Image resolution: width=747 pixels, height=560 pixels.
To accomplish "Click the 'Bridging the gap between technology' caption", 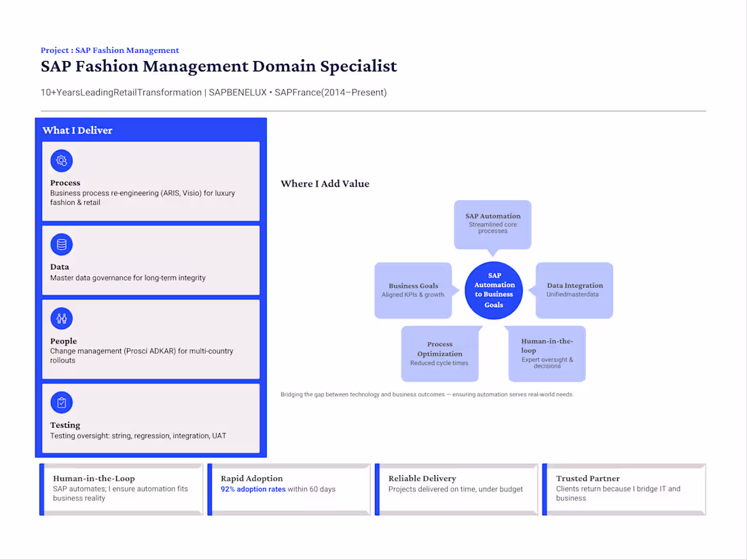I will click(427, 394).
